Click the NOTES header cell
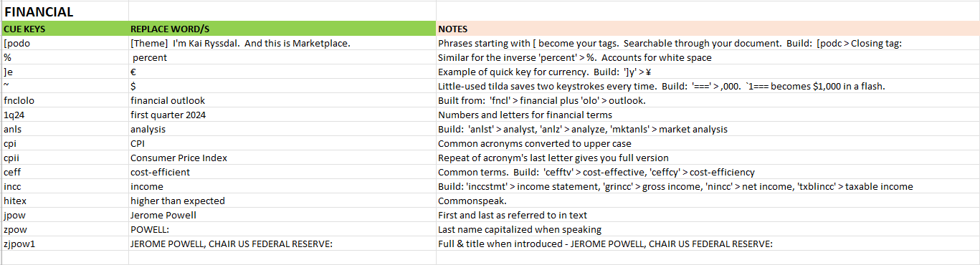 (708, 29)
